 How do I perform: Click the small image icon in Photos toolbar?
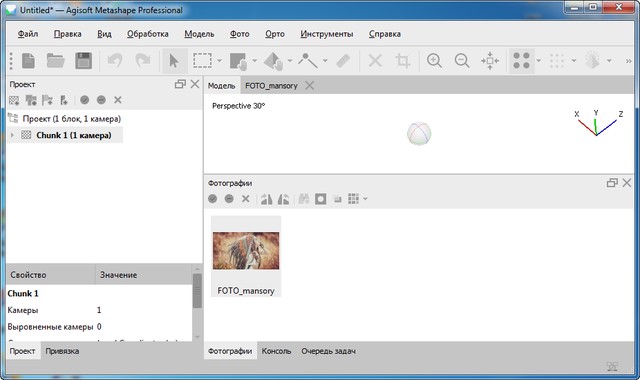click(x=338, y=199)
